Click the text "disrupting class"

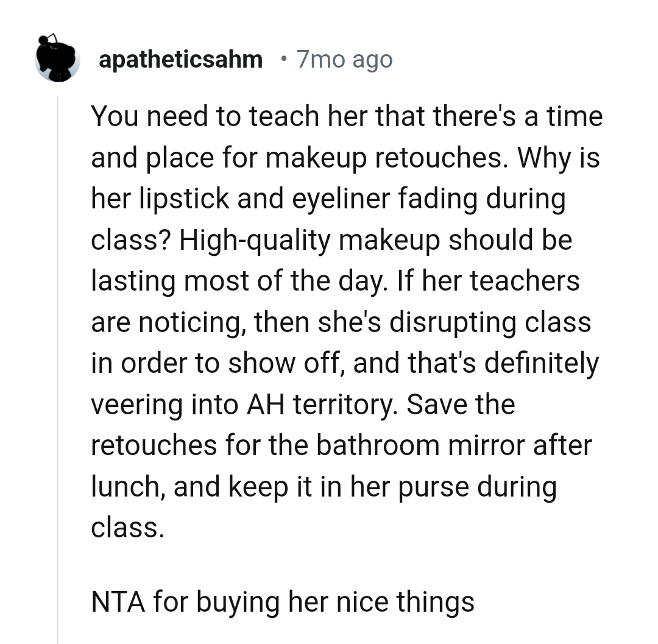tap(490, 322)
